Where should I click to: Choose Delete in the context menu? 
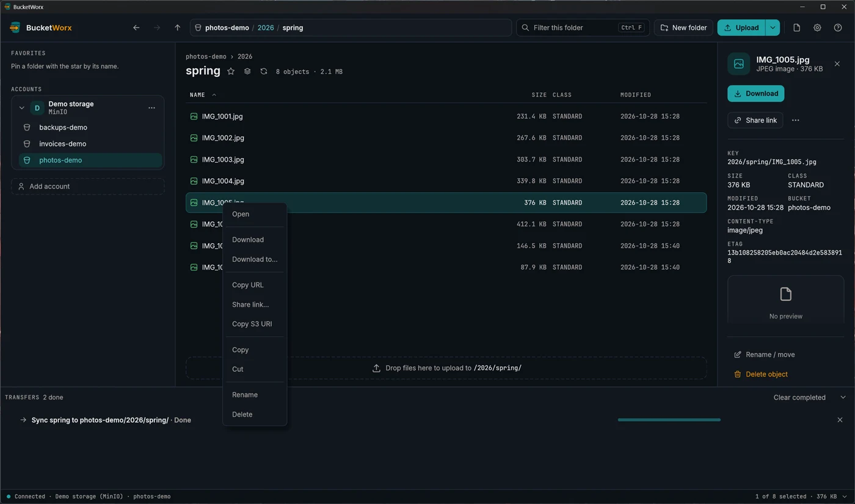tap(255, 414)
